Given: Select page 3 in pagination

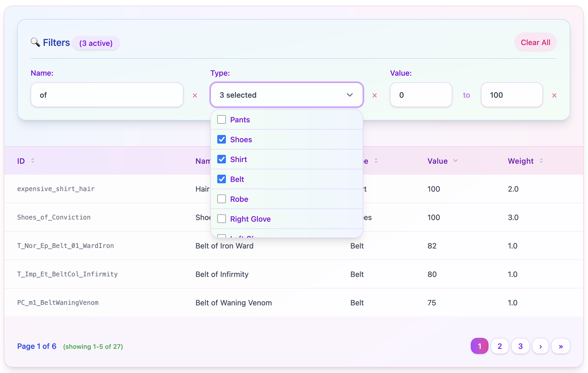Looking at the screenshot, I should (x=520, y=346).
